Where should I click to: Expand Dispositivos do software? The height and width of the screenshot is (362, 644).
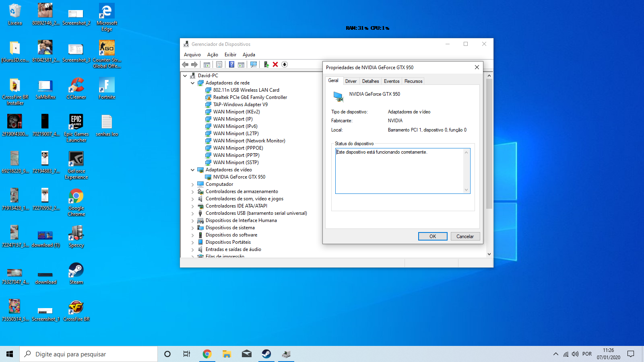193,235
